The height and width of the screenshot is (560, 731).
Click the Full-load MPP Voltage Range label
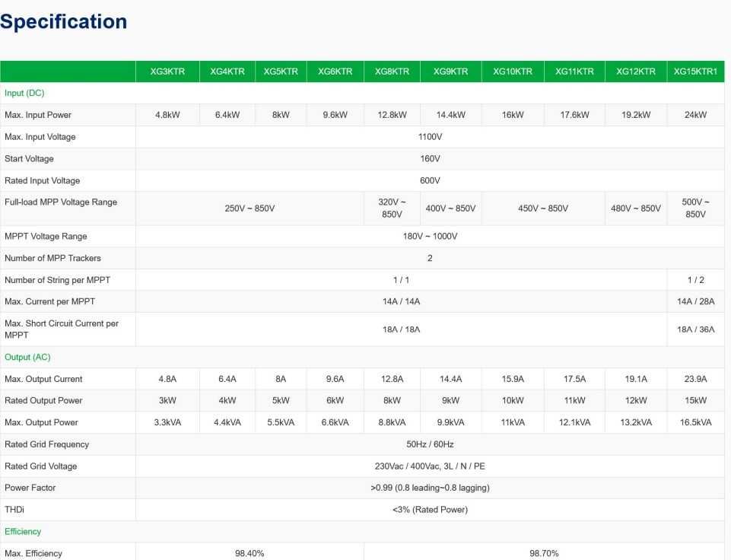pos(61,202)
